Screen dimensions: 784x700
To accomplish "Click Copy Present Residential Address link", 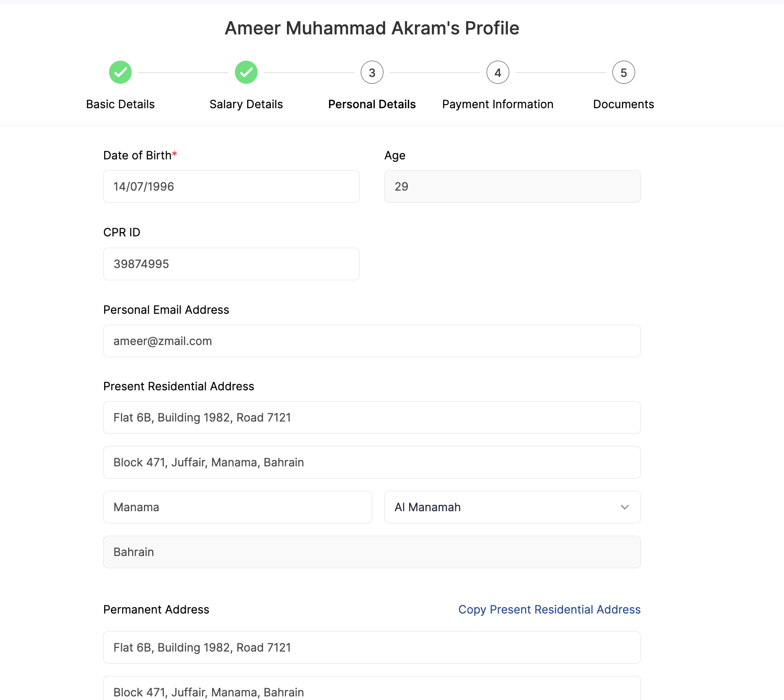I will (550, 609).
